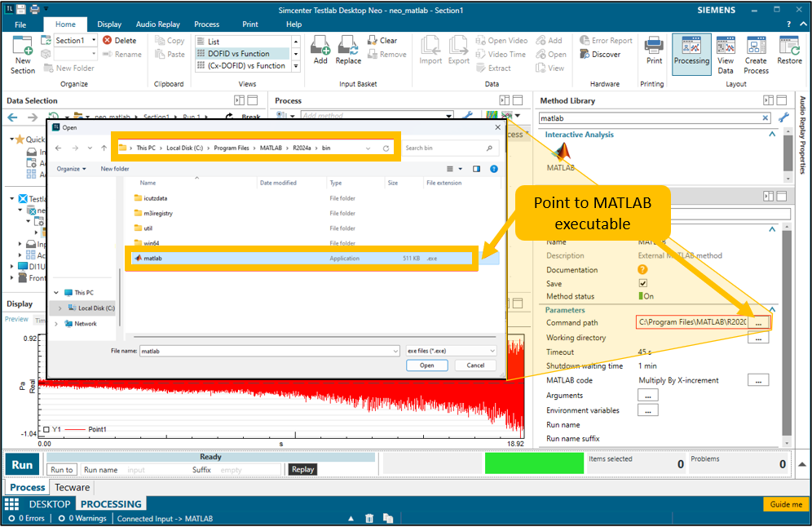Open the File menu
The height and width of the screenshot is (527, 812).
coord(20,24)
